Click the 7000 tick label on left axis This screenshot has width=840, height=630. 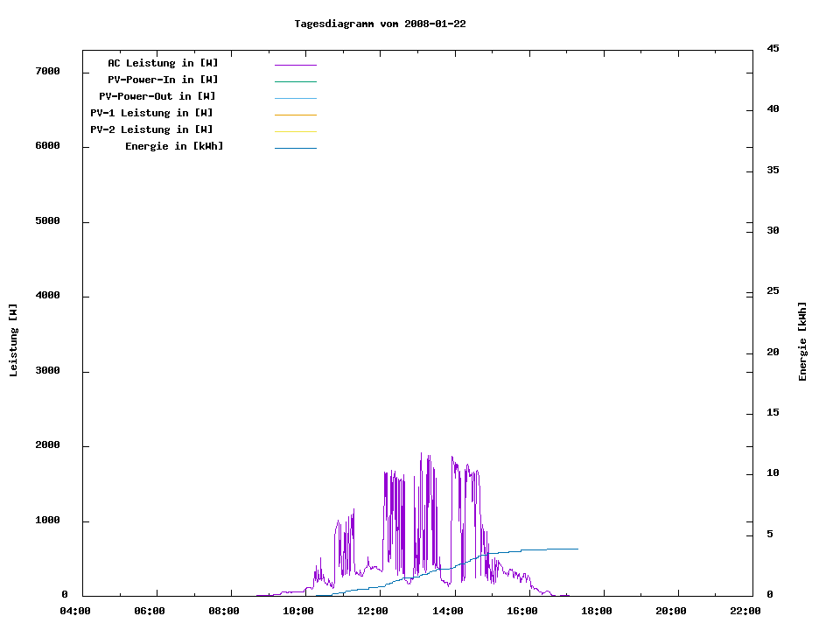[x=47, y=71]
